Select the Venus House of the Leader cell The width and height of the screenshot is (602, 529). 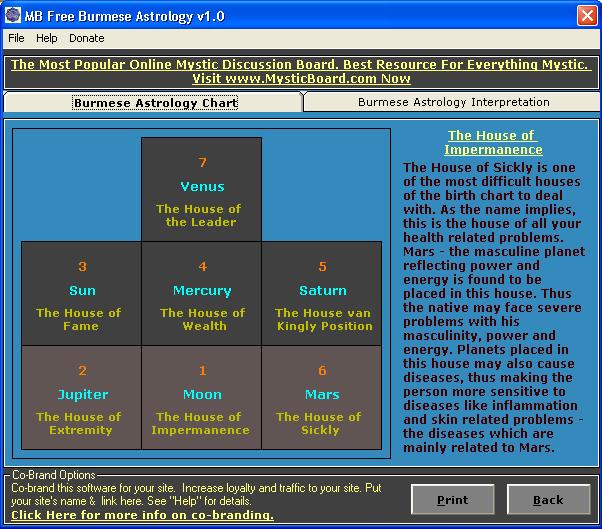(x=202, y=190)
